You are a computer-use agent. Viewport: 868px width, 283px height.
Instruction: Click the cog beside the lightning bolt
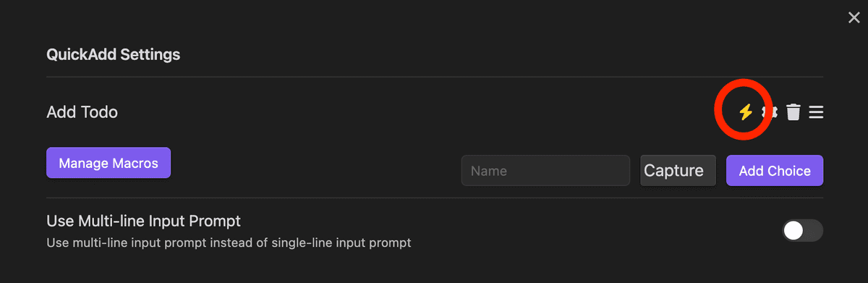(x=770, y=112)
